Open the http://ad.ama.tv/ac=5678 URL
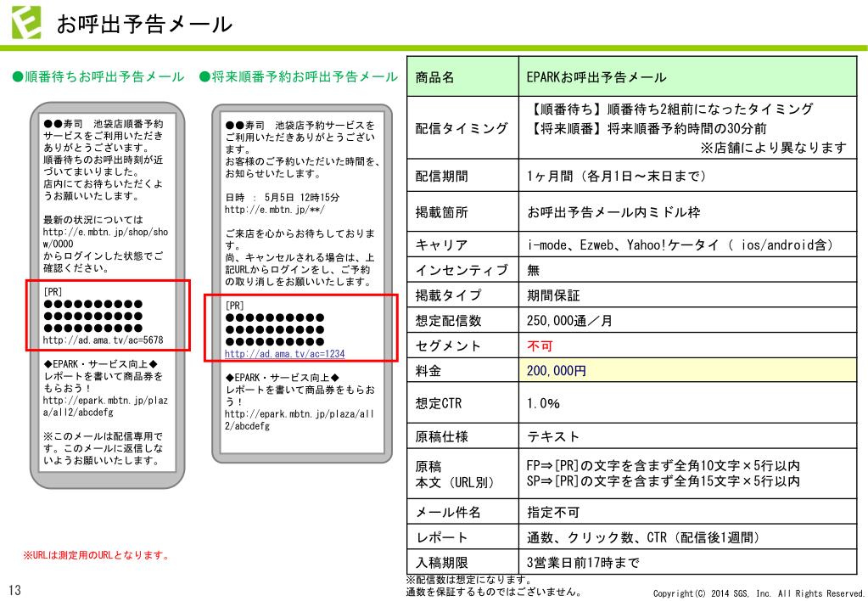 (103, 340)
